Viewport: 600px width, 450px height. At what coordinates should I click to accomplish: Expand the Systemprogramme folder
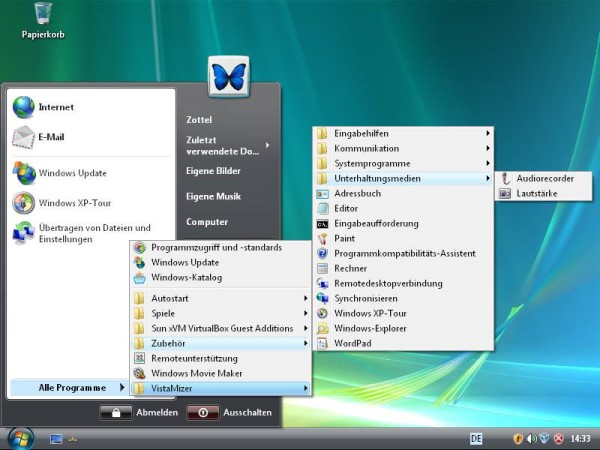pos(371,163)
